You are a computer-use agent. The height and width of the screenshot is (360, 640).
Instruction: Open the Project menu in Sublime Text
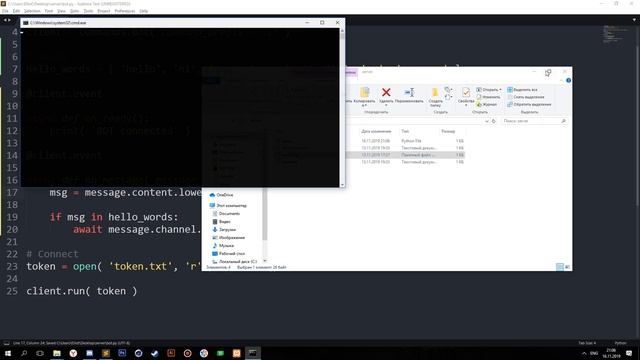click(x=104, y=11)
